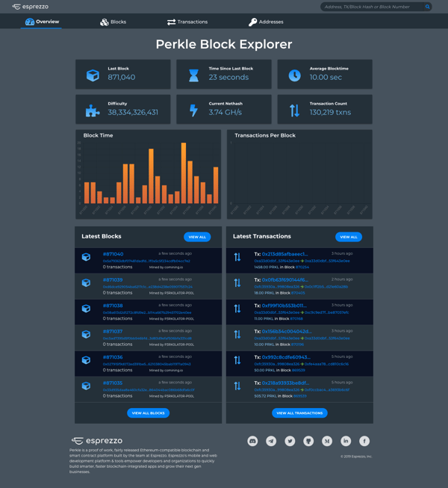Click the cube icon for block #871036
Screen dimensions: 448x488
86,360
